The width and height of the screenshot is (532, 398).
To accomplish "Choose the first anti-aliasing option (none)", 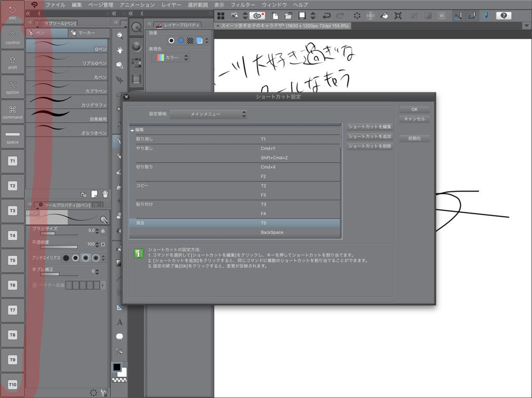I will point(66,258).
